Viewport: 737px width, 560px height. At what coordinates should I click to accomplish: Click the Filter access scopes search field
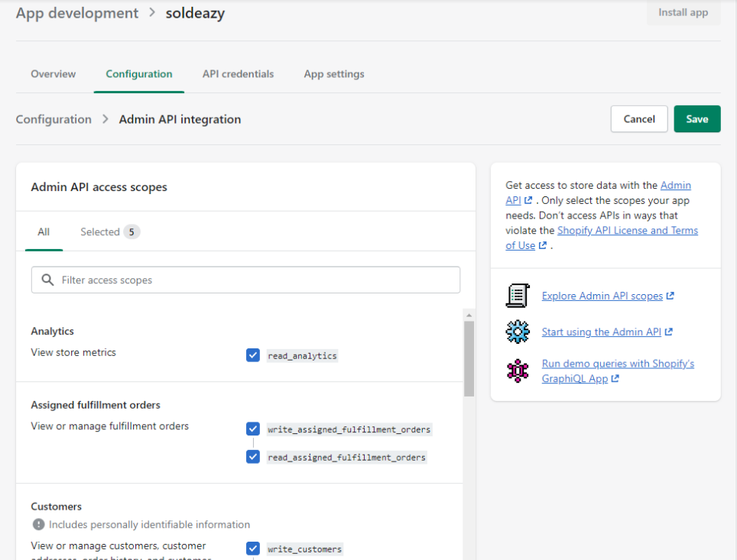point(246,280)
